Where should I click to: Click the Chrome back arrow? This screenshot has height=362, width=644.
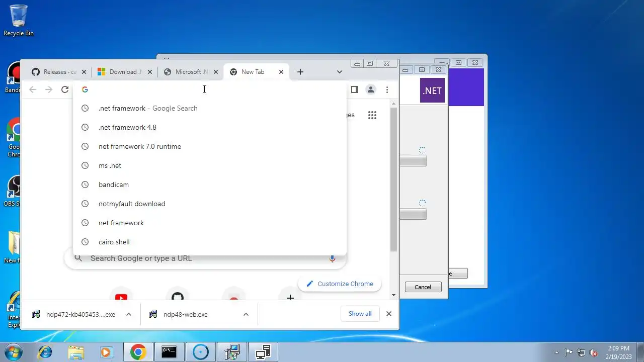coord(33,89)
